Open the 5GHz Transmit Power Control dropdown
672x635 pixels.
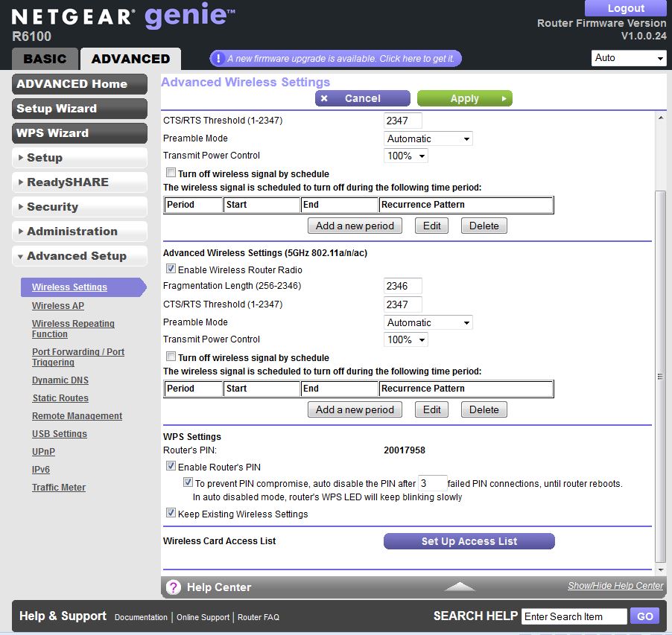[x=405, y=339]
